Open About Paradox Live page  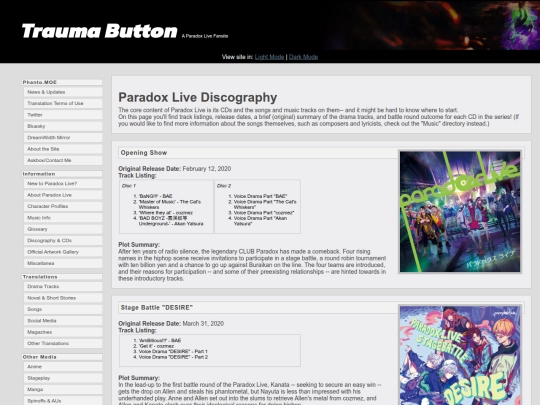[63, 195]
